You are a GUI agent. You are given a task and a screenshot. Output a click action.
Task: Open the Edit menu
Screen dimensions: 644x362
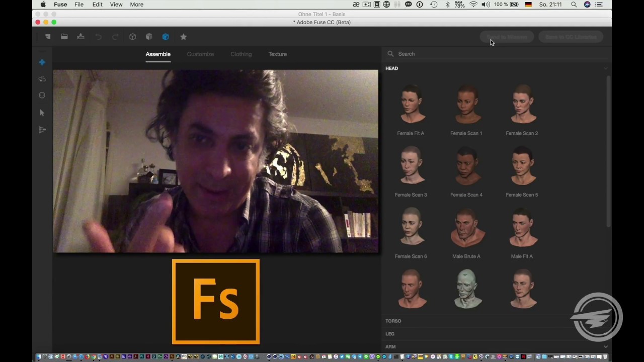(x=97, y=5)
